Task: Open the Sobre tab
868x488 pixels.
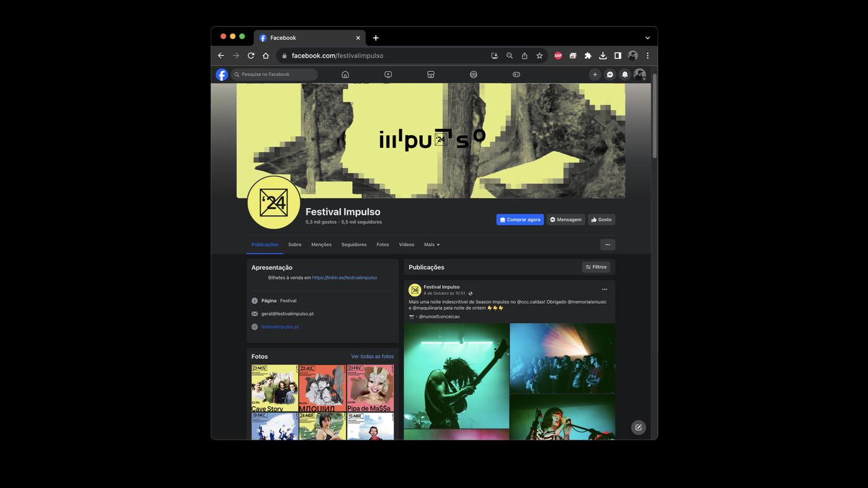Action: 294,245
